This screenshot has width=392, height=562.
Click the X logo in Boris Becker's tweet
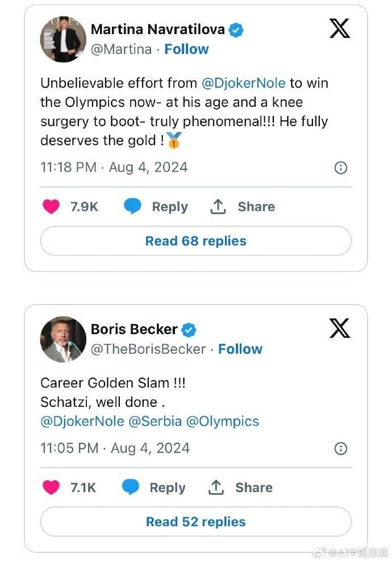(340, 328)
